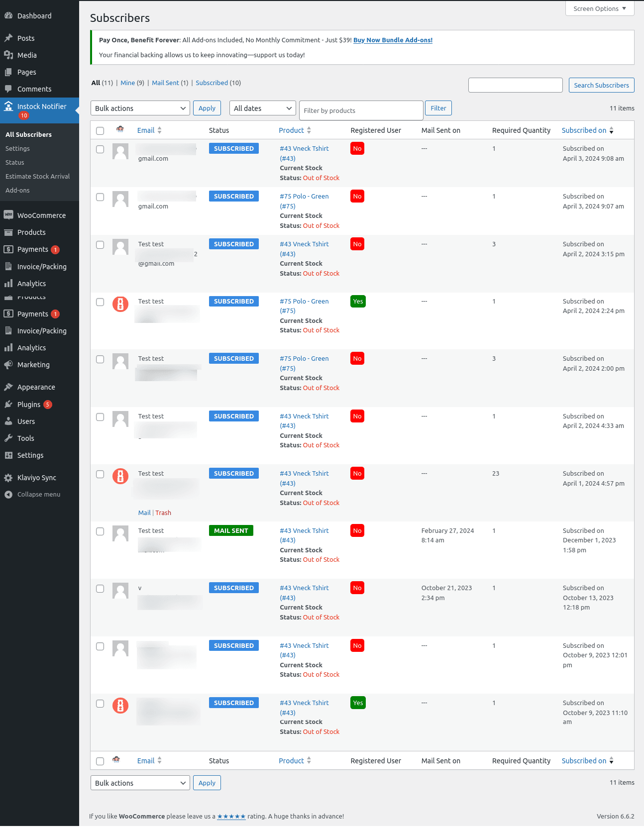Open #75 Polo - Green product in April 3 9:07 am row
644x827 pixels.
point(304,201)
